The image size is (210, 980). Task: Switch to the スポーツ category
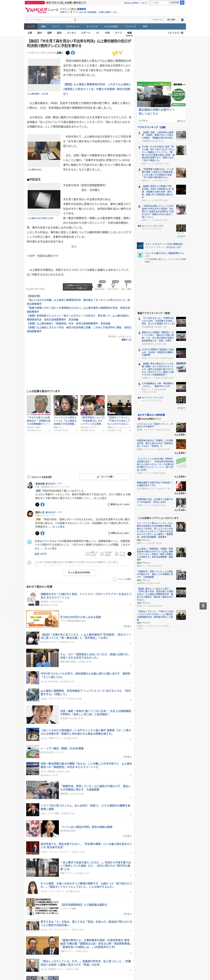point(86,33)
